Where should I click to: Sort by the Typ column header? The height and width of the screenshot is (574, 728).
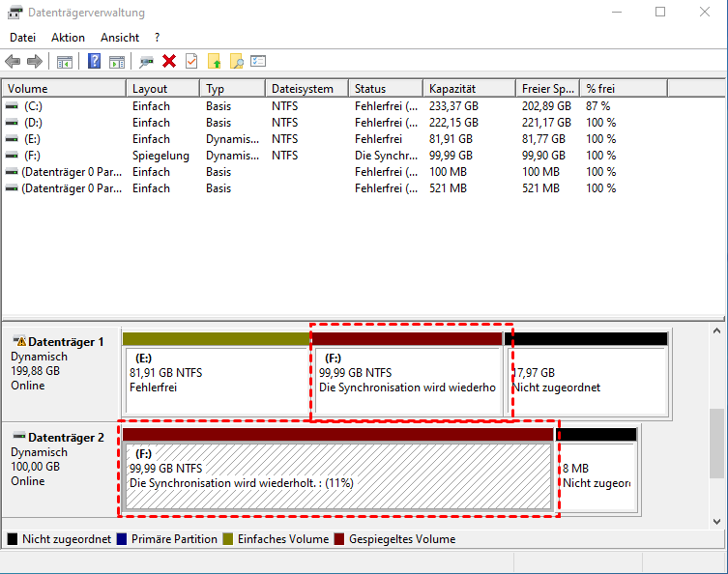233,89
